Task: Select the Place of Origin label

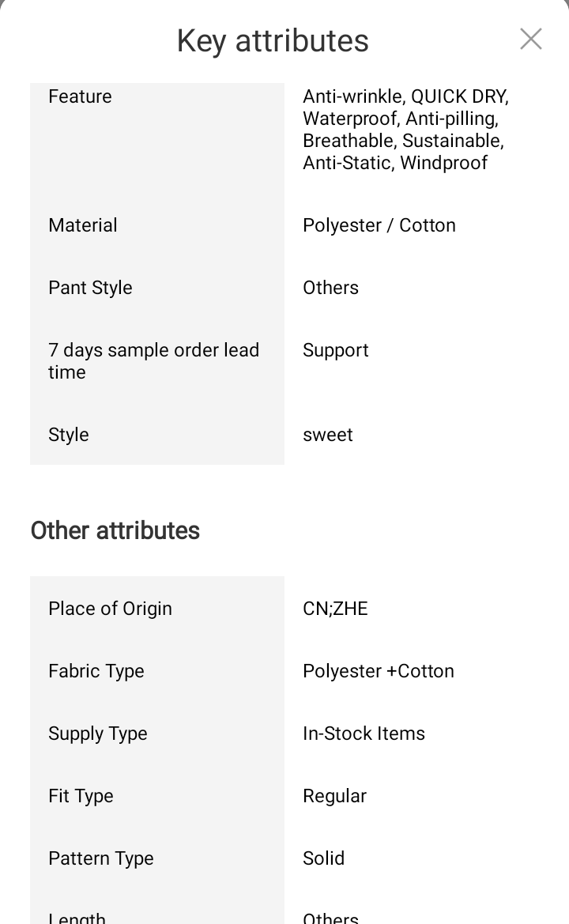Action: (110, 609)
